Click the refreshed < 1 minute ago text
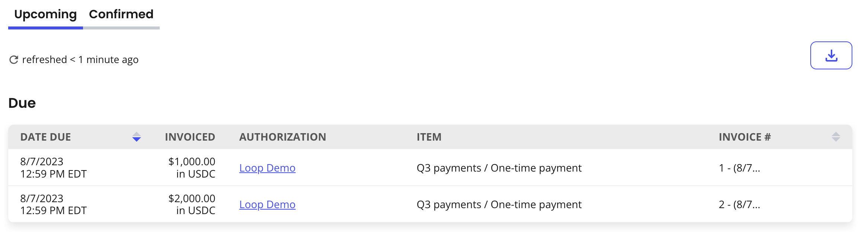868x232 pixels. click(x=80, y=60)
